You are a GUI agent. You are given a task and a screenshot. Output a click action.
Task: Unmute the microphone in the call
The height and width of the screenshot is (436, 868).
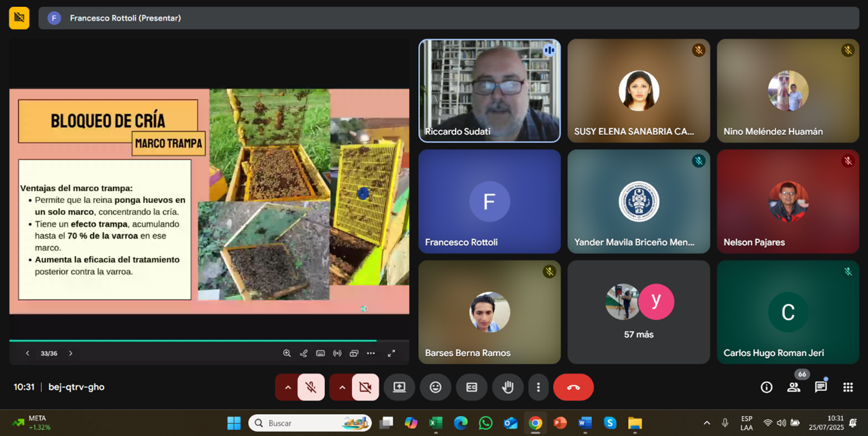(311, 387)
